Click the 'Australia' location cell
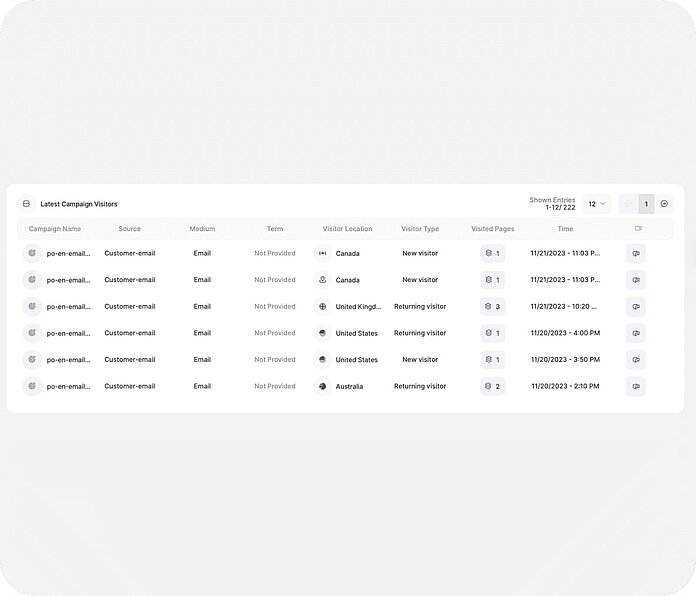Image resolution: width=696 pixels, height=596 pixels. click(349, 386)
